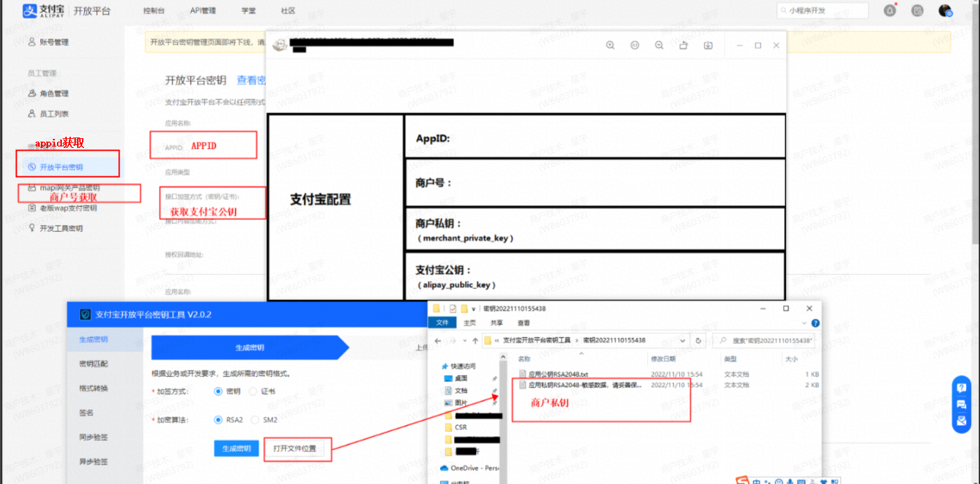Open the blue Explorer help question icon
Viewport: 980px width, 484px height.
coord(815,323)
